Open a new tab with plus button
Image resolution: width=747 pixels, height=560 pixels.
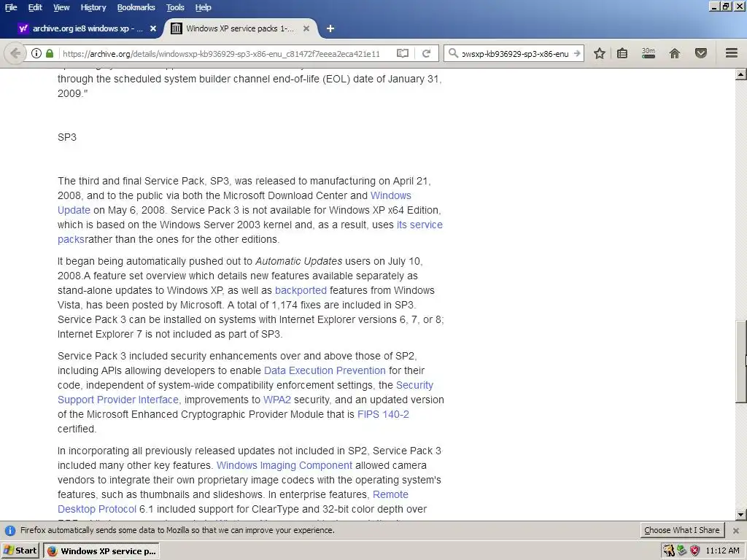point(330,28)
